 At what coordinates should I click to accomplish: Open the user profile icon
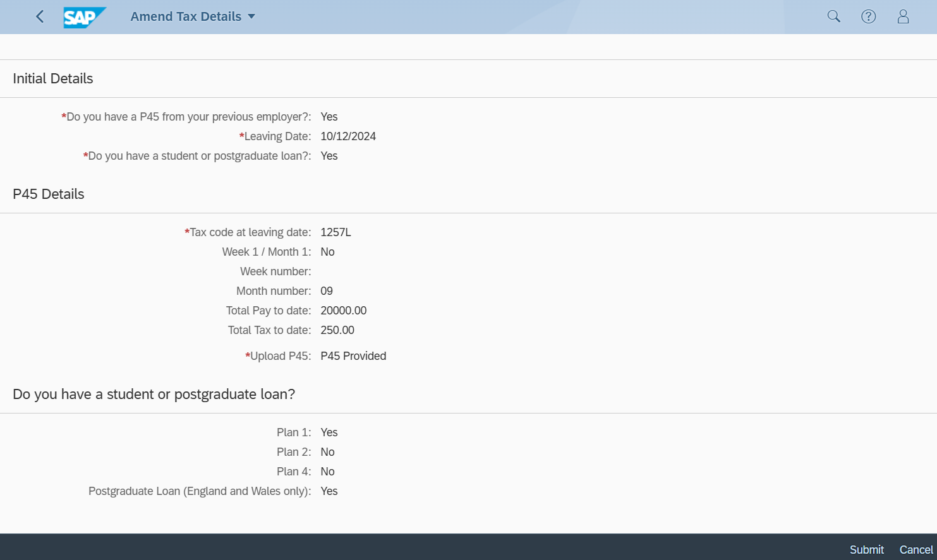click(x=904, y=16)
